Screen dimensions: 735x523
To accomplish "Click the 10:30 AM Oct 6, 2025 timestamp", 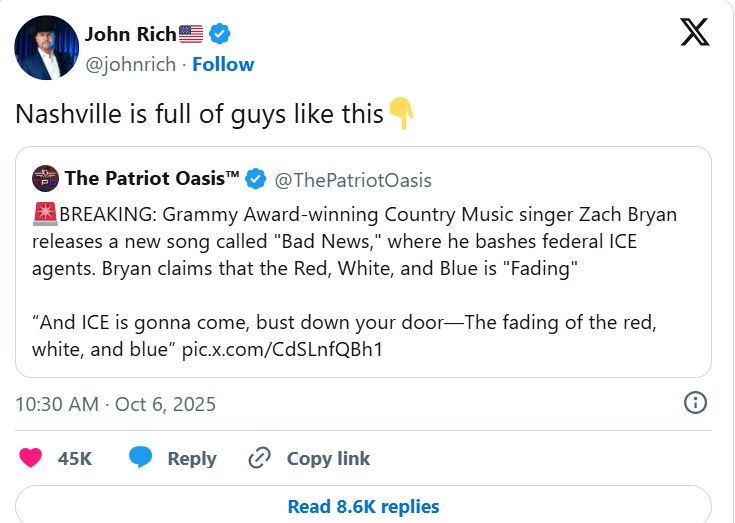I will click(x=116, y=404).
